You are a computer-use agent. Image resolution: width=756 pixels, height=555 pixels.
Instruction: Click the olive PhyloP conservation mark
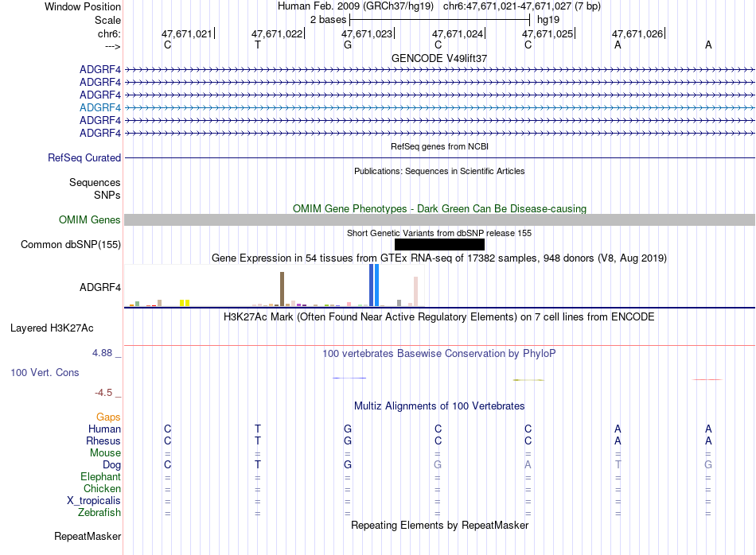click(528, 380)
